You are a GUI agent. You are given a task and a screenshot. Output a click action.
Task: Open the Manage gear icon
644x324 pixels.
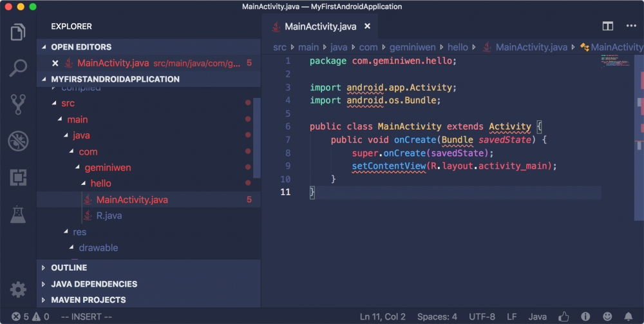(x=18, y=290)
